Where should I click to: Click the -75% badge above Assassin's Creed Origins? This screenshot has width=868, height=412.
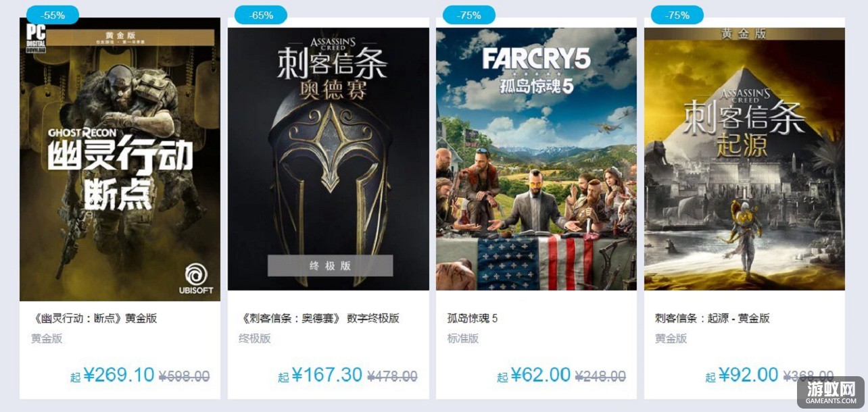coord(677,15)
